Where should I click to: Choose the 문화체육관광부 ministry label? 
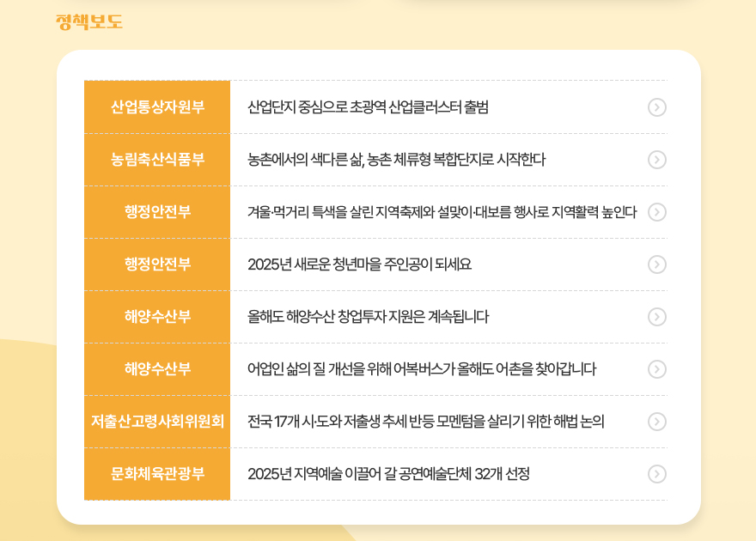[157, 474]
